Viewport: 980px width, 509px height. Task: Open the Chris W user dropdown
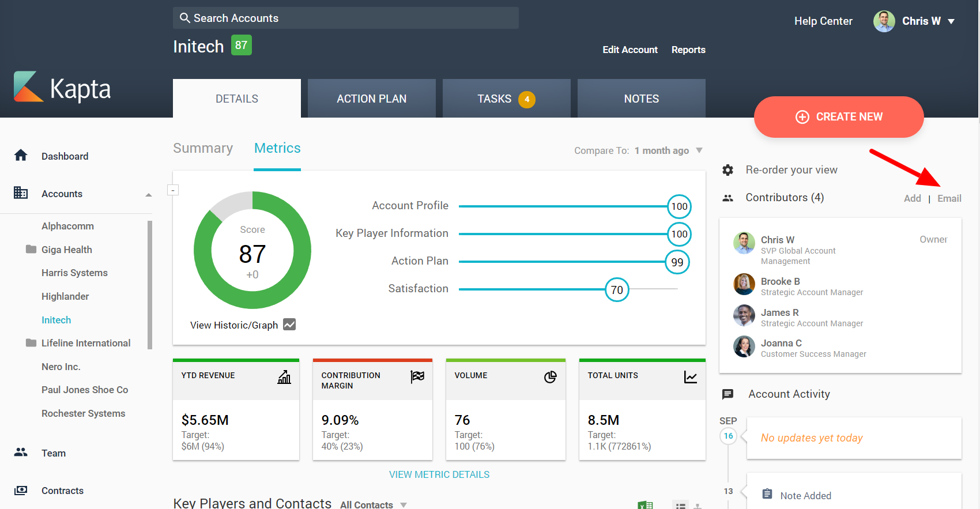click(x=951, y=21)
